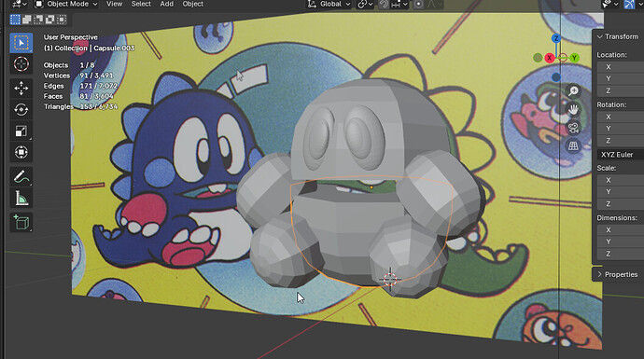
Task: Pick the Rotate tool
Action: point(21,109)
